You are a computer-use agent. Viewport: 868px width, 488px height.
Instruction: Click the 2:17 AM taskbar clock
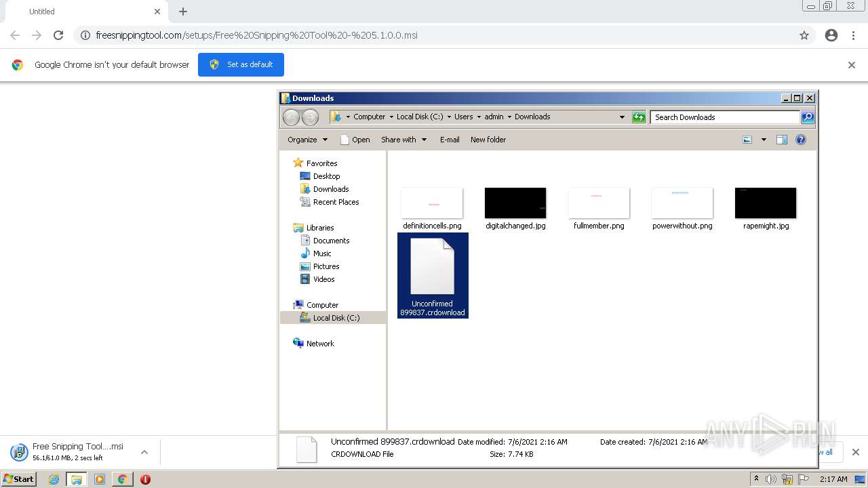[833, 479]
